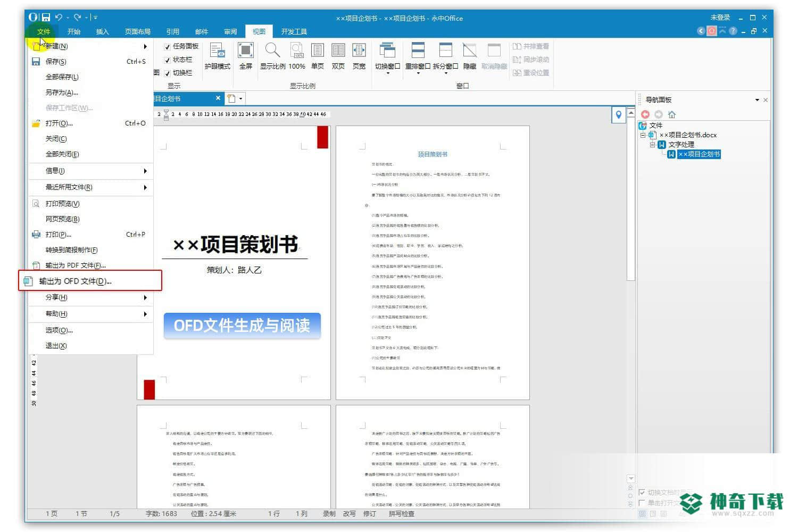Click the round back arrow icon near help

point(701,31)
